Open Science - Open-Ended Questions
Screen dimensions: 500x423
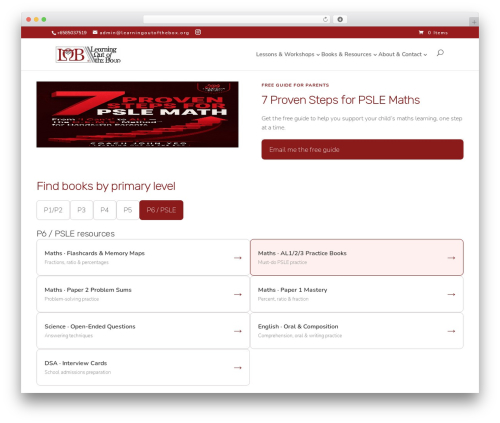pyautogui.click(x=143, y=331)
